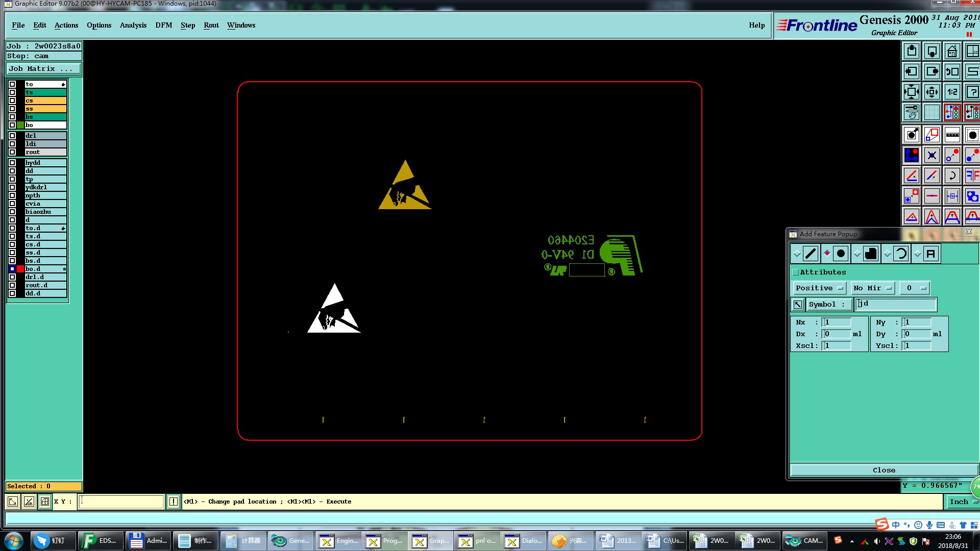Click the exclamation mark status icon
Viewport: 980px width, 551px height.
click(x=174, y=502)
